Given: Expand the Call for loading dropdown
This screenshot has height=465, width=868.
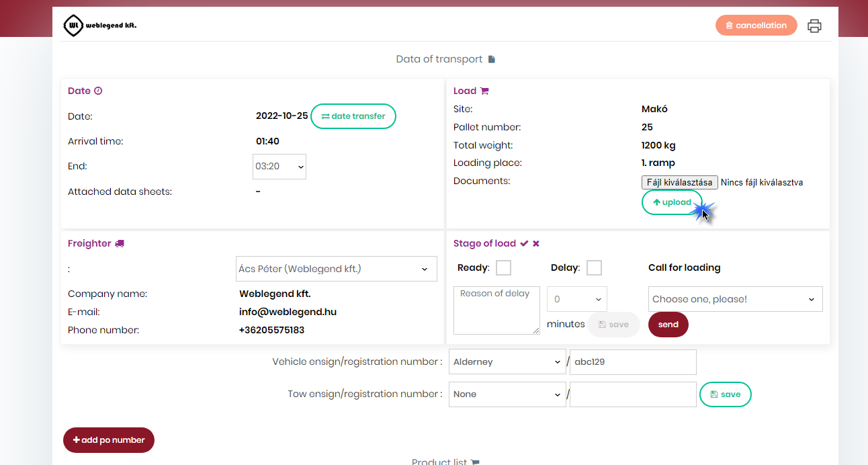Looking at the screenshot, I should pyautogui.click(x=735, y=298).
